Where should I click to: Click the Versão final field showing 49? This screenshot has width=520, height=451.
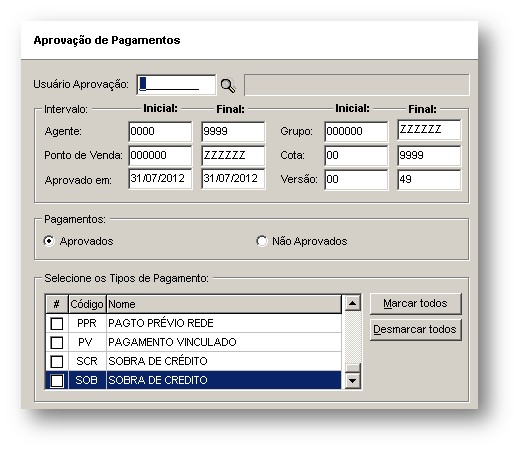[x=429, y=180]
